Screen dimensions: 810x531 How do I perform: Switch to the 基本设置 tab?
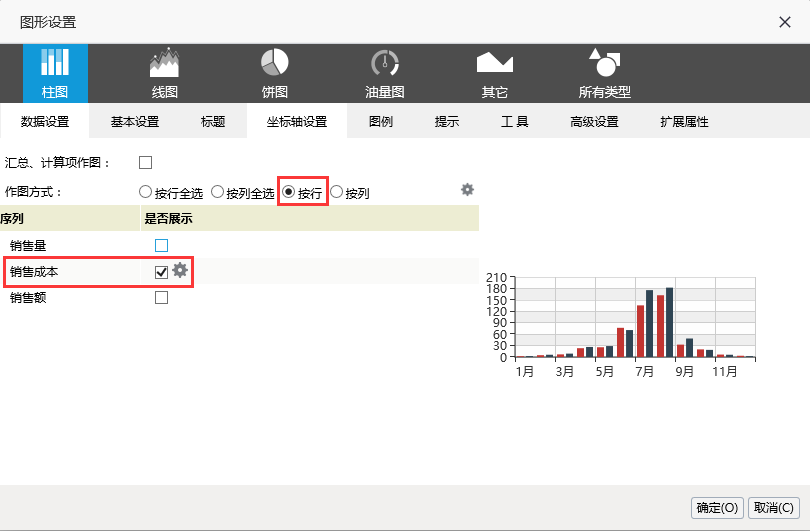[135, 121]
